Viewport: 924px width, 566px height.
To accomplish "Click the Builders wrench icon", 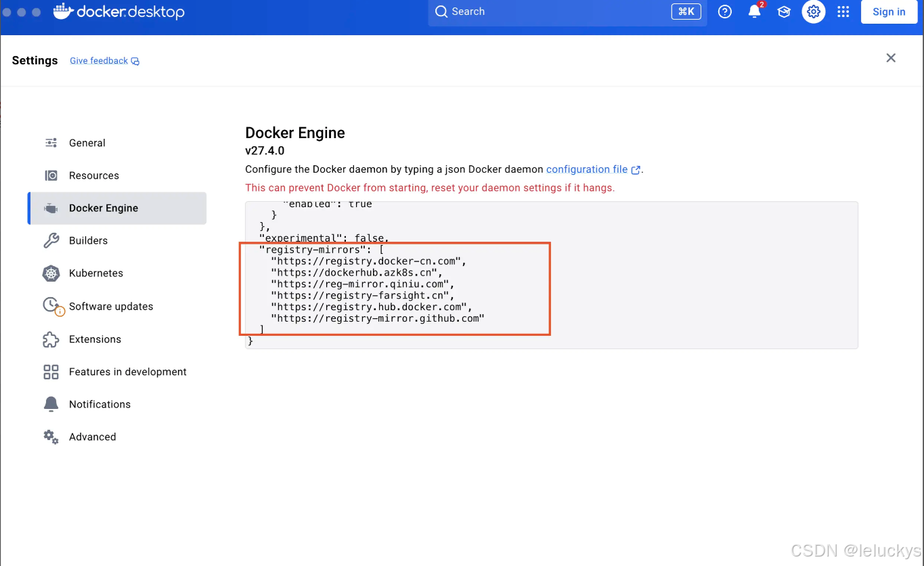I will coord(51,240).
